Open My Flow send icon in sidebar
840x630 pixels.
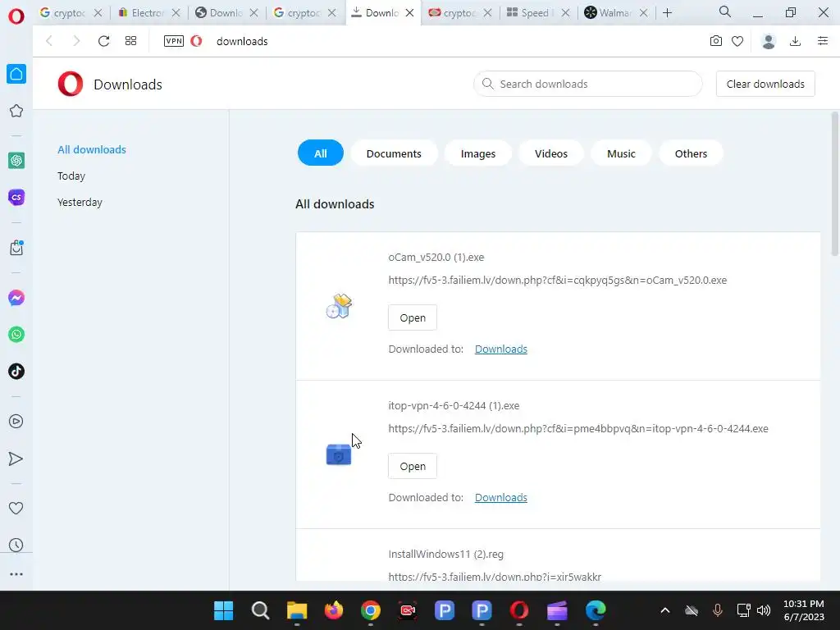pyautogui.click(x=16, y=459)
